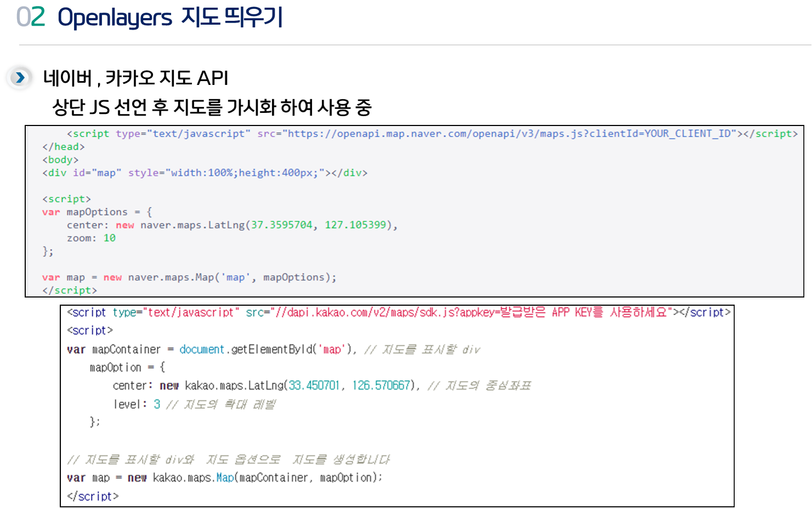
Task: Click the '상단 JS 선언 후 지도를 가시화 하여 사용 중' line
Action: (212, 107)
